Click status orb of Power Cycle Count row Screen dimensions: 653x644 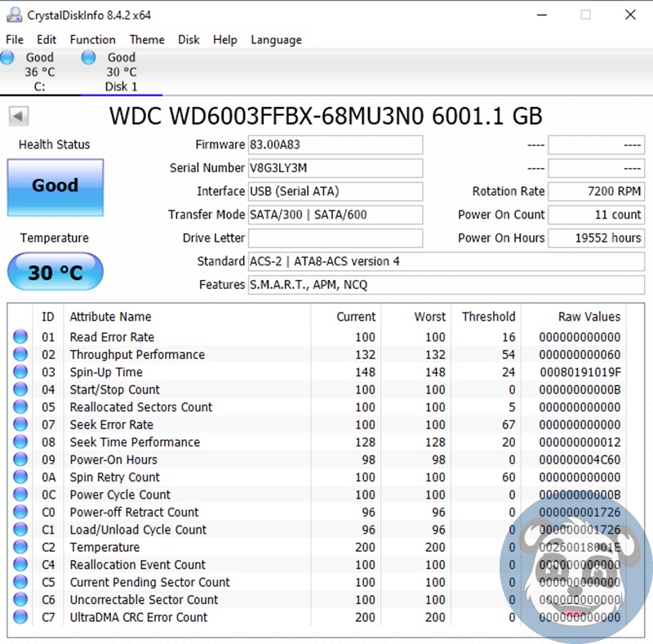pyautogui.click(x=20, y=494)
